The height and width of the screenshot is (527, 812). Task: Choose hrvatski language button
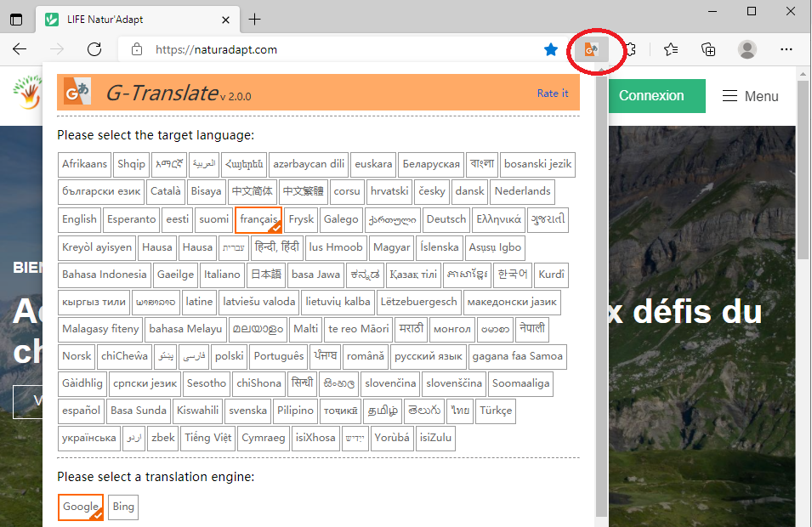(389, 191)
